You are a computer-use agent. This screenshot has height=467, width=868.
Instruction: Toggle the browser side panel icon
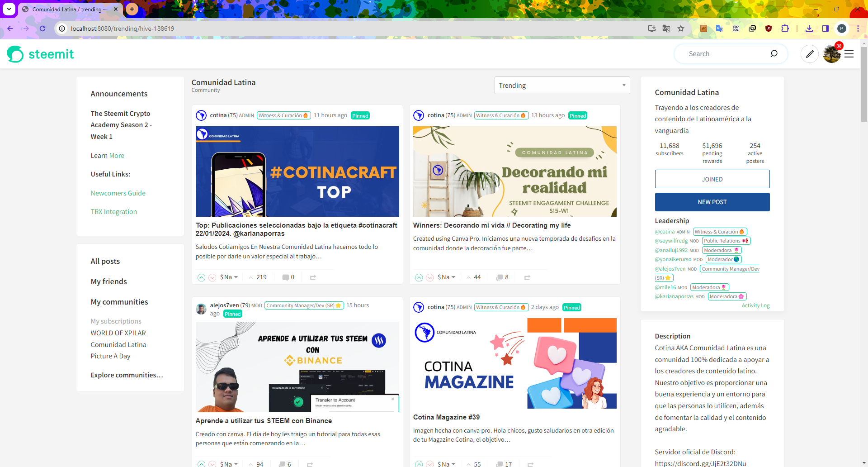click(x=826, y=29)
